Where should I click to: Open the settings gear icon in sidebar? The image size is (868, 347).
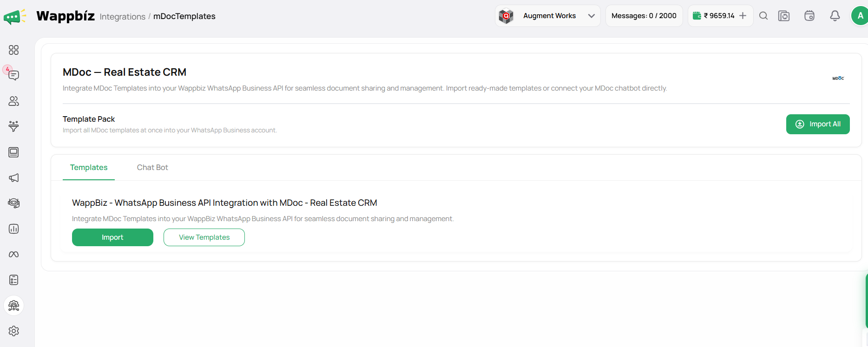tap(14, 331)
